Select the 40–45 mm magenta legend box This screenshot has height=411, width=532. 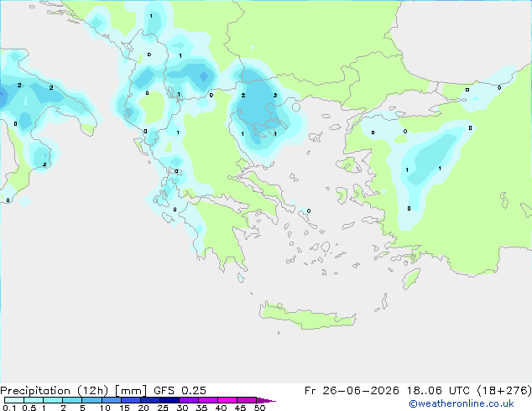click(x=227, y=400)
